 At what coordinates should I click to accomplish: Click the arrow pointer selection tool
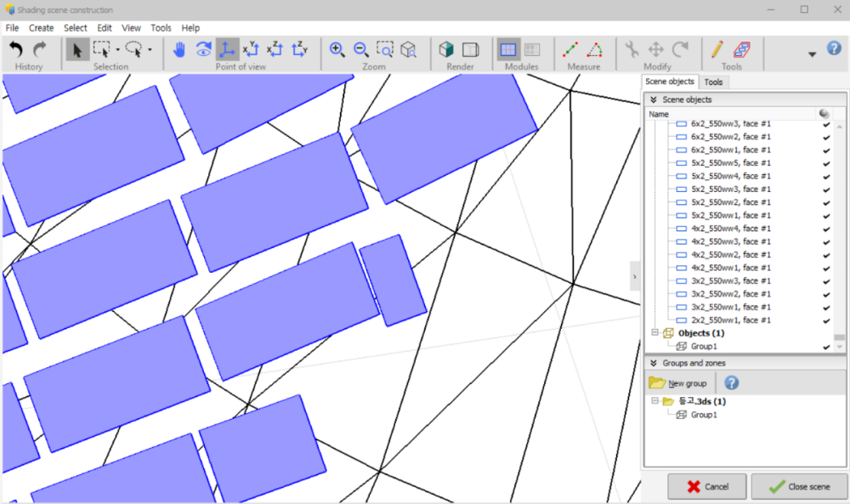[77, 50]
